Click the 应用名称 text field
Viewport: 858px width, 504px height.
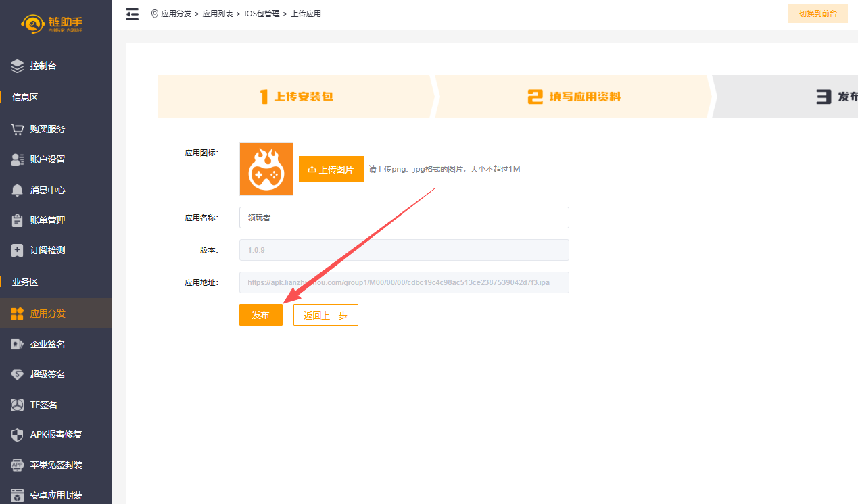[404, 218]
